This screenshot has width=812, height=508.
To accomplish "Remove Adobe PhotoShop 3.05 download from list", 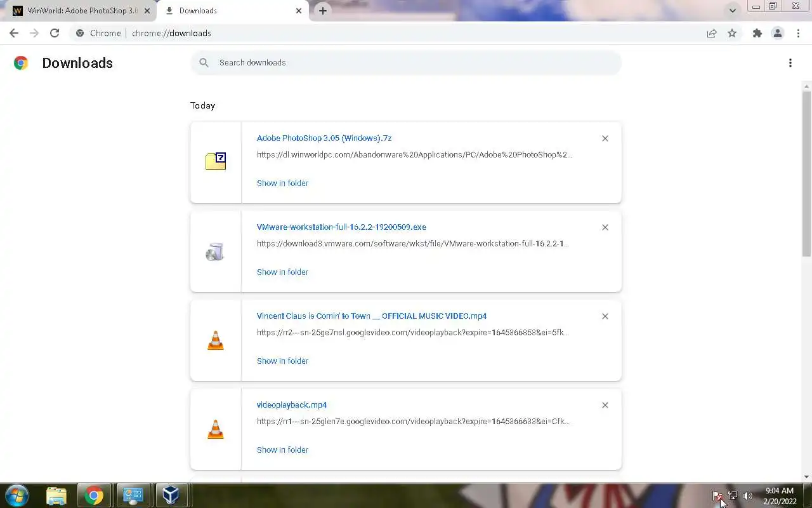I will click(605, 138).
